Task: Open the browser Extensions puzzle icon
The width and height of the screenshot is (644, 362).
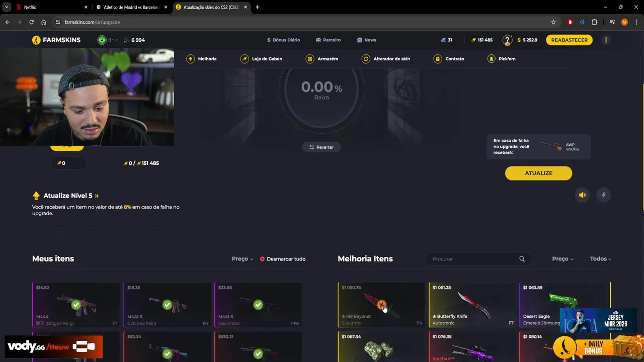Action: (x=594, y=22)
